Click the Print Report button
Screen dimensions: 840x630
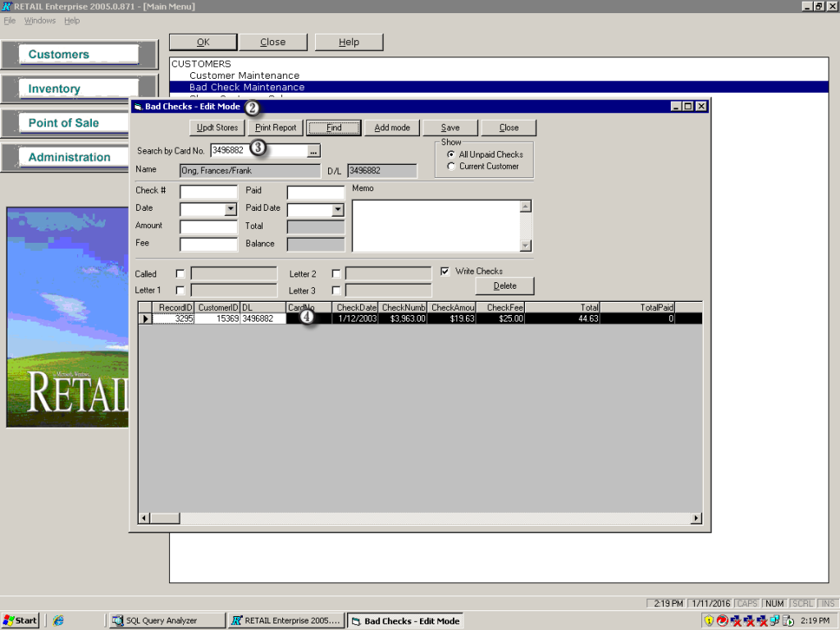point(276,128)
